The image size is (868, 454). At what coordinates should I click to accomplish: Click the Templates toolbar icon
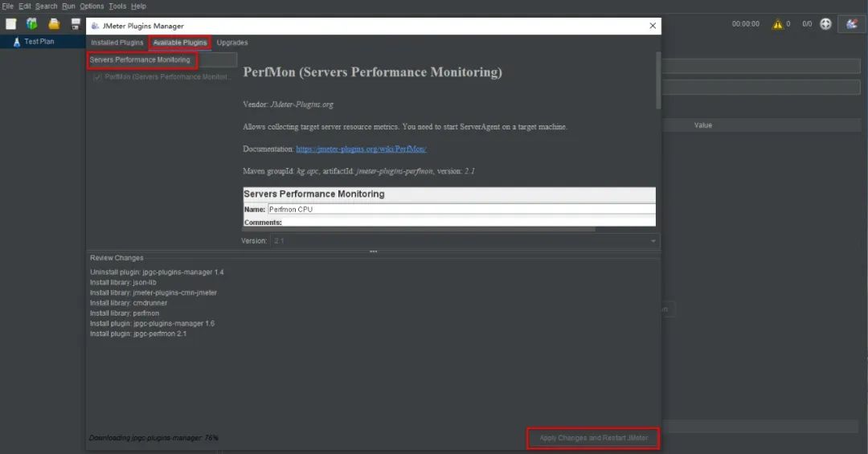click(x=32, y=24)
